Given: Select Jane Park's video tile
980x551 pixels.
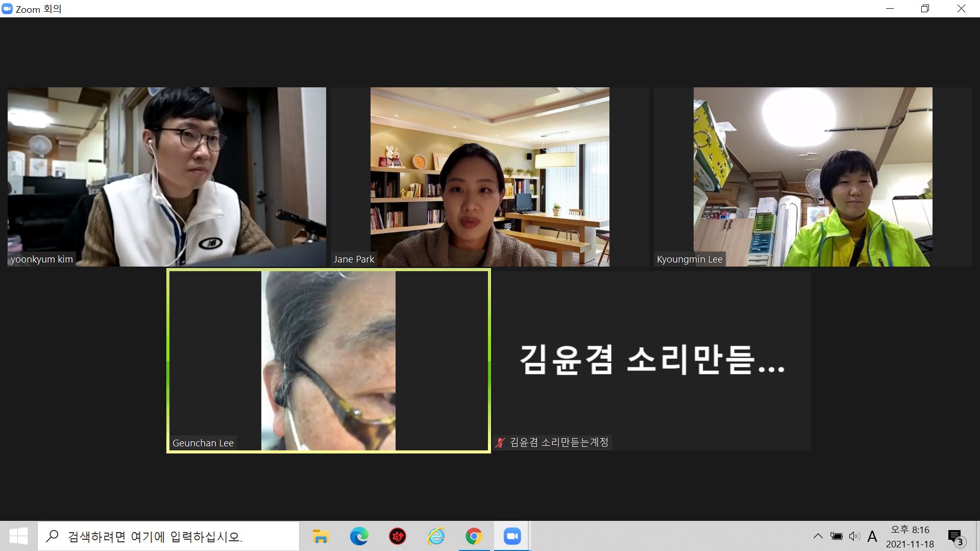Looking at the screenshot, I should click(x=489, y=177).
